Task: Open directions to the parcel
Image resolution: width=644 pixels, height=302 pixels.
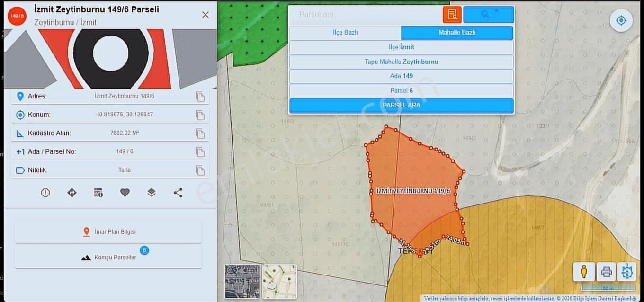Action: [x=72, y=193]
